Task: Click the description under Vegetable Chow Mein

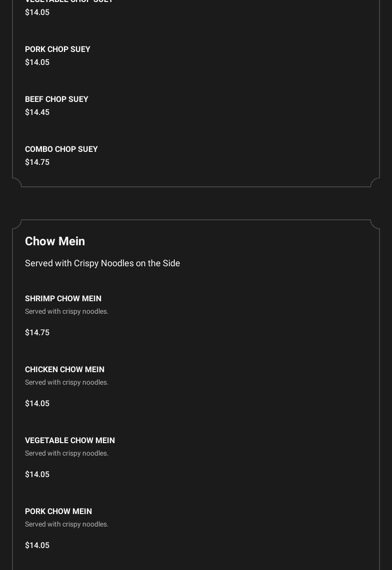Action: coord(66,454)
